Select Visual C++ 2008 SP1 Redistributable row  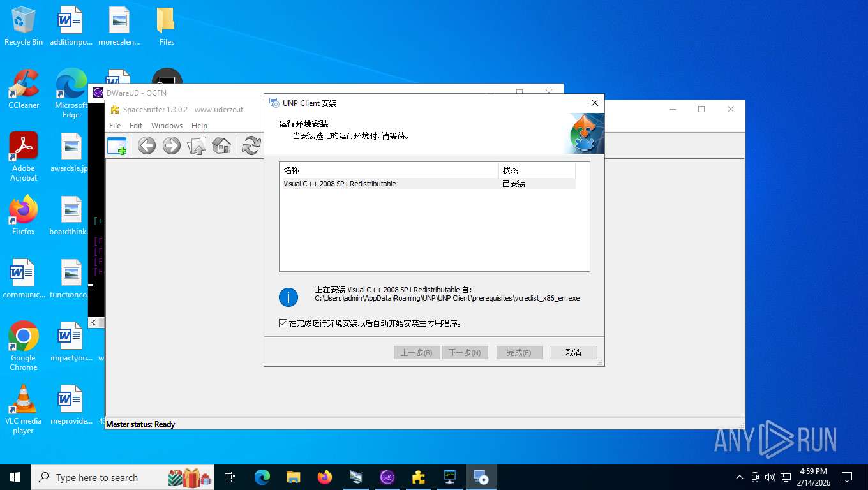pos(428,184)
